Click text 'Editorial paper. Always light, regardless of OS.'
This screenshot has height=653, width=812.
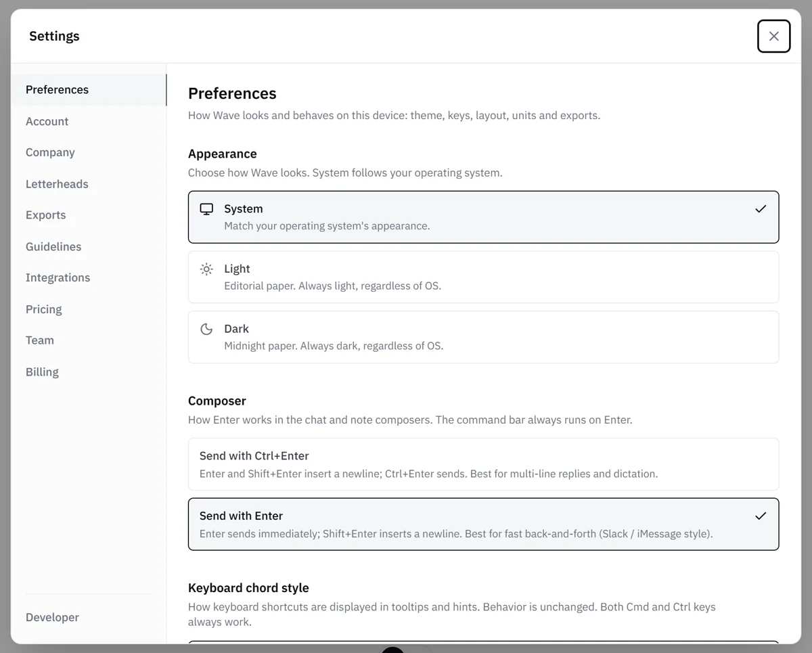(332, 286)
